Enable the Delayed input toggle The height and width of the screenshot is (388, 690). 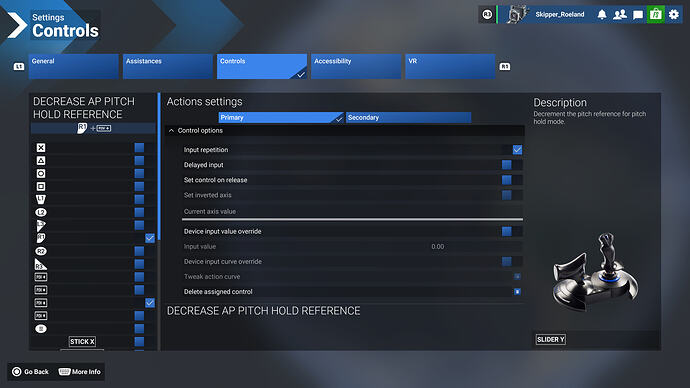[506, 165]
